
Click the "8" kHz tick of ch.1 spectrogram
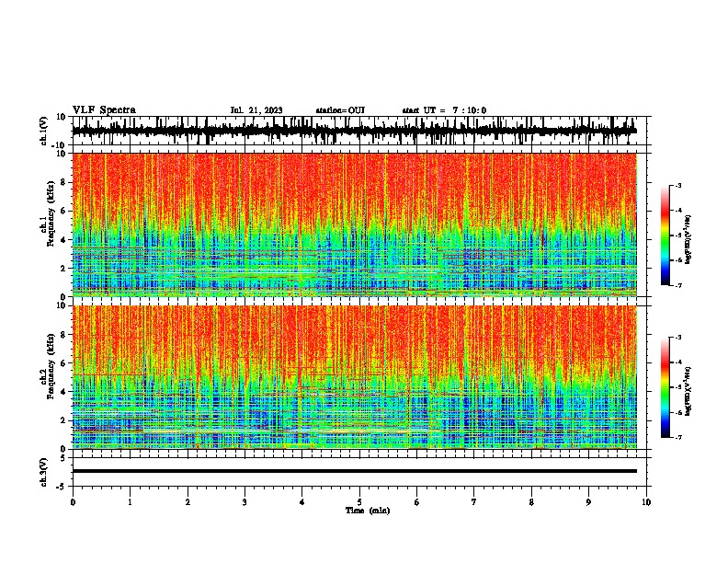coord(63,182)
